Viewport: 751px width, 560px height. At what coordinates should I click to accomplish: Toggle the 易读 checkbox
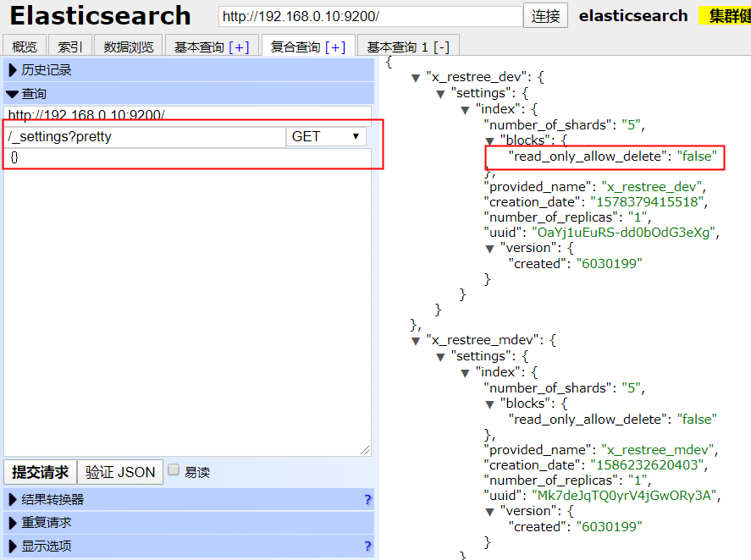point(174,470)
